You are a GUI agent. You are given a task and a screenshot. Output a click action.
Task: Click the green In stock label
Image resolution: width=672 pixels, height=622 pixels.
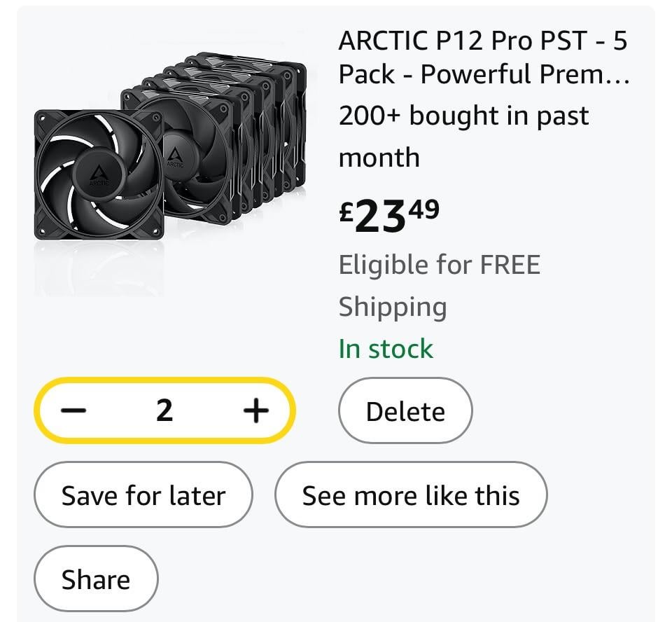point(386,348)
